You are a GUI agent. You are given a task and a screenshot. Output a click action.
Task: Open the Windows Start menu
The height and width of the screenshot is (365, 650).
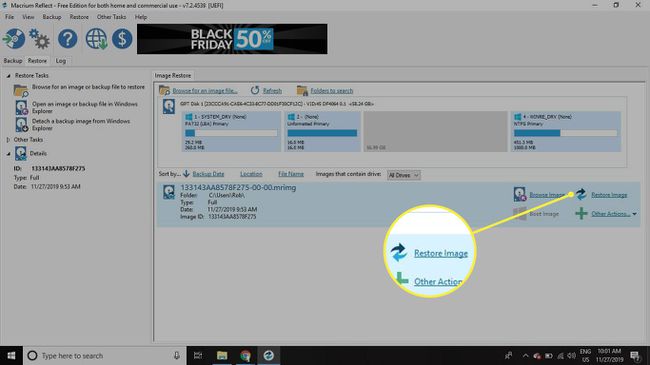[11, 355]
